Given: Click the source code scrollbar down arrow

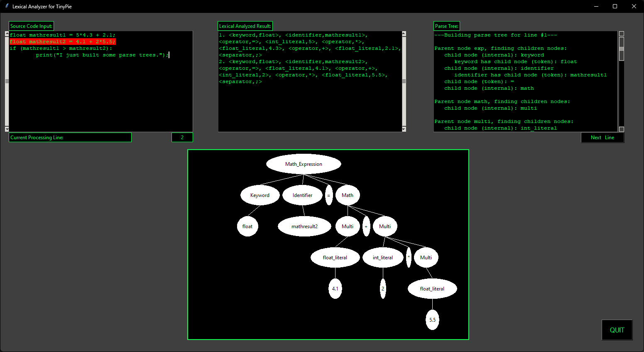Looking at the screenshot, I should (7, 129).
